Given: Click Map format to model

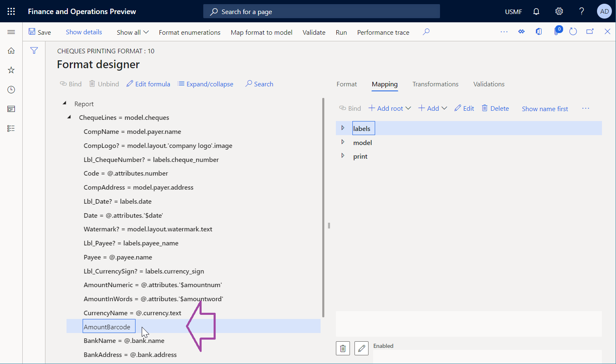Looking at the screenshot, I should point(262,32).
